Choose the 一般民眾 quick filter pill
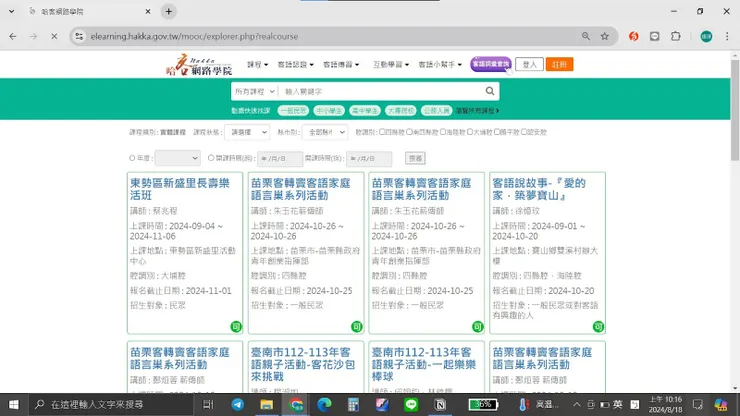The height and width of the screenshot is (416, 740). (293, 110)
